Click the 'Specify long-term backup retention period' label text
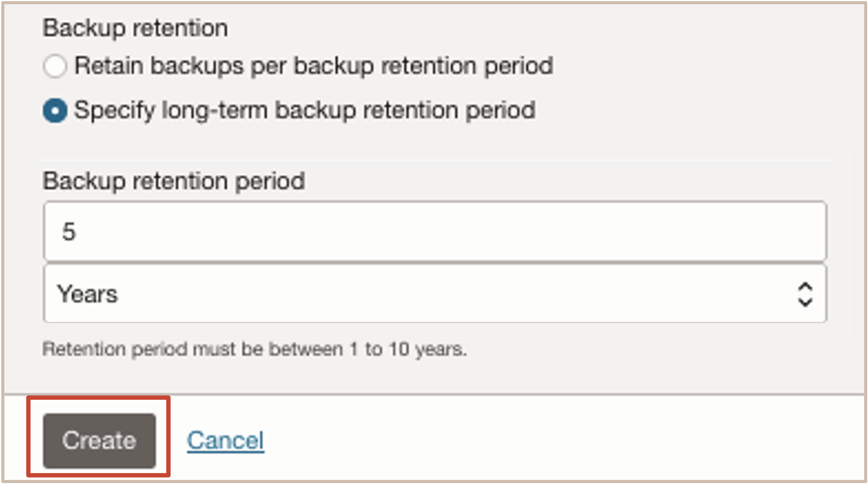The image size is (868, 484). coord(305,111)
